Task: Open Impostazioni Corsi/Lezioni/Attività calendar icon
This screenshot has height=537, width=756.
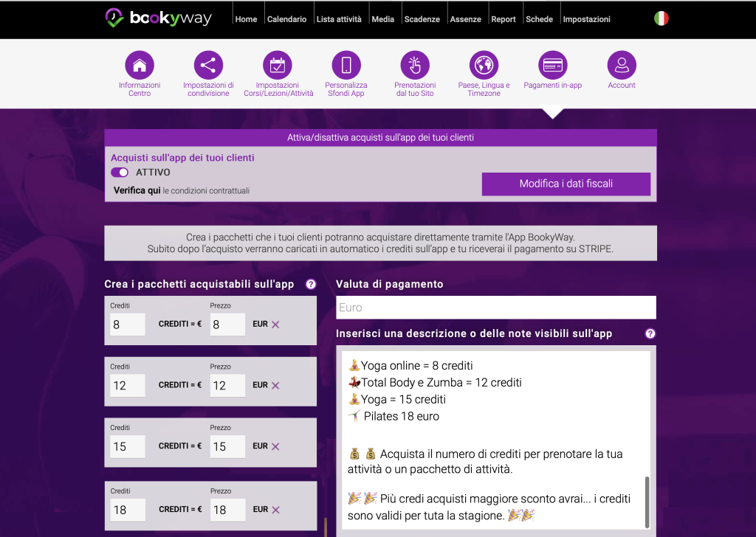Action: [x=278, y=66]
